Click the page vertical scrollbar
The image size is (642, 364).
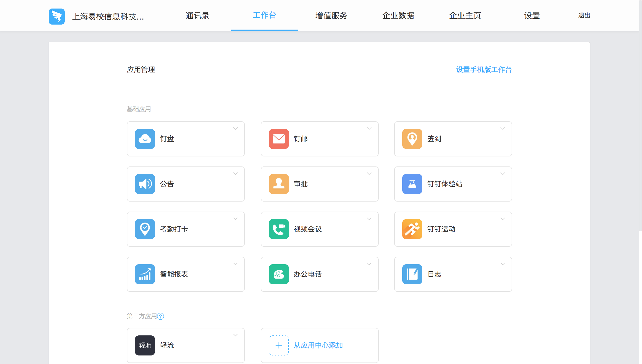(640, 115)
